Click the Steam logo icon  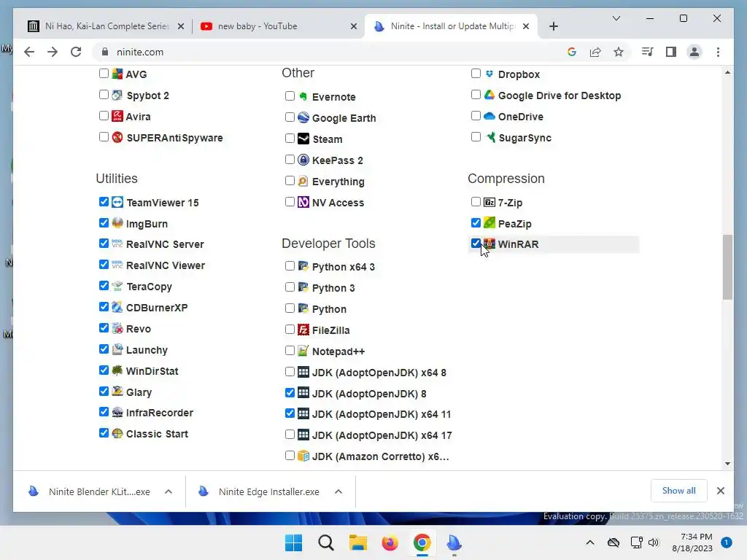[x=303, y=139]
